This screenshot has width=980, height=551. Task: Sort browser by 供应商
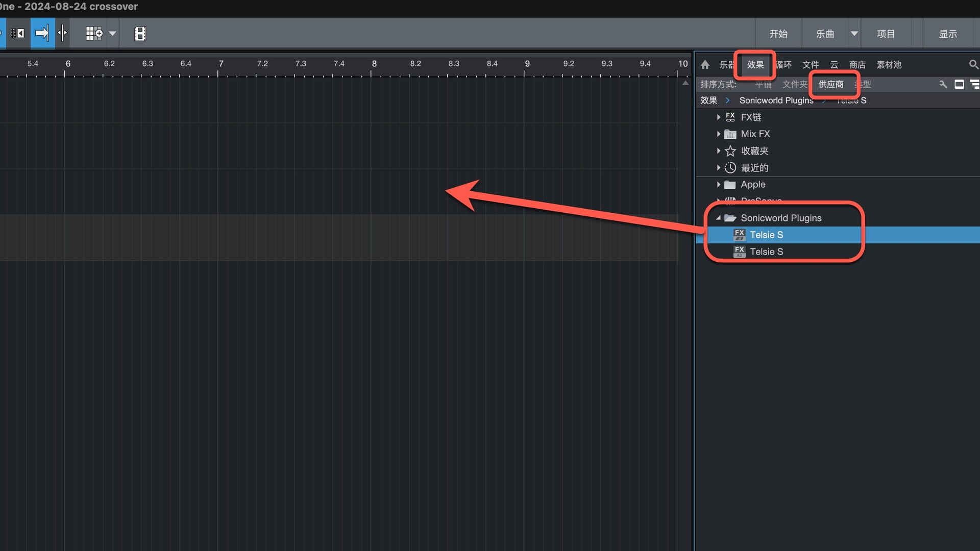(830, 84)
